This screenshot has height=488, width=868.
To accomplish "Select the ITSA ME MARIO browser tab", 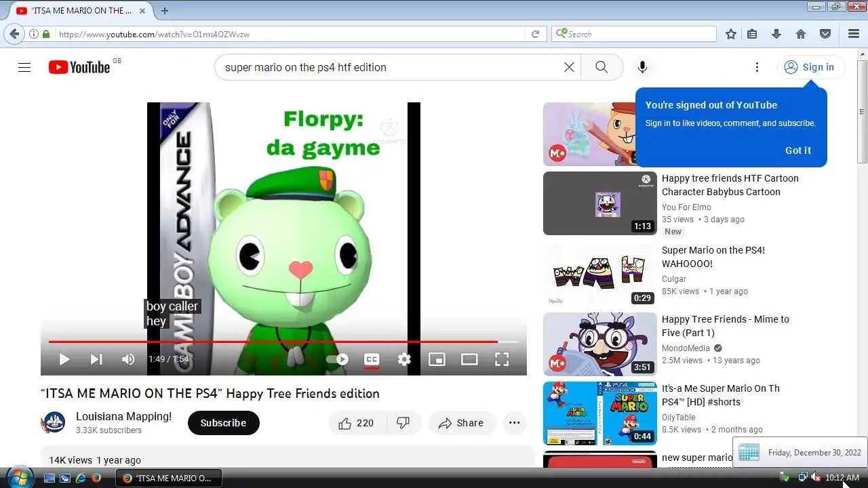I will tap(80, 11).
